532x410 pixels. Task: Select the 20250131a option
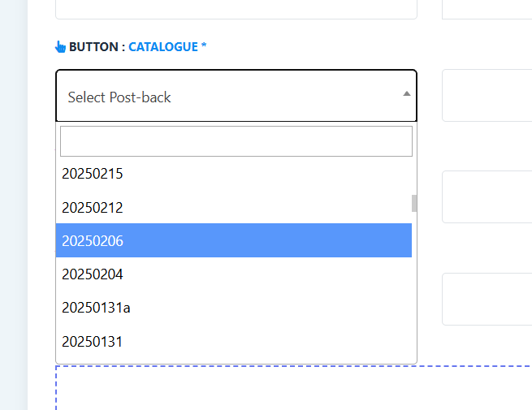(x=234, y=308)
